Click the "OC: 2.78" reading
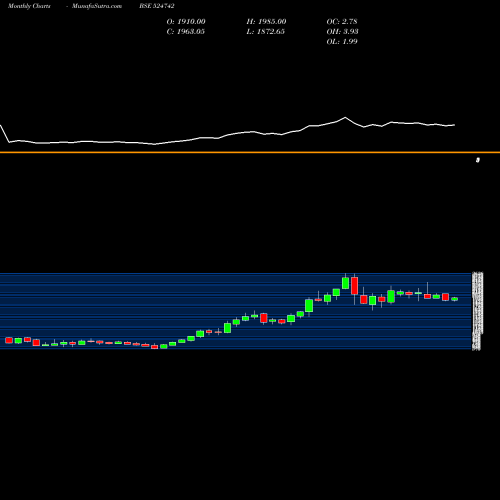 (x=342, y=22)
